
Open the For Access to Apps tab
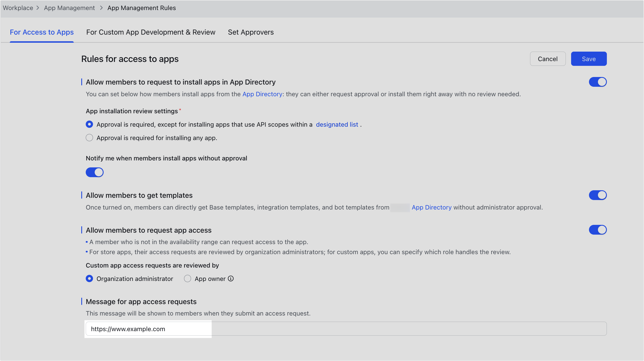42,32
